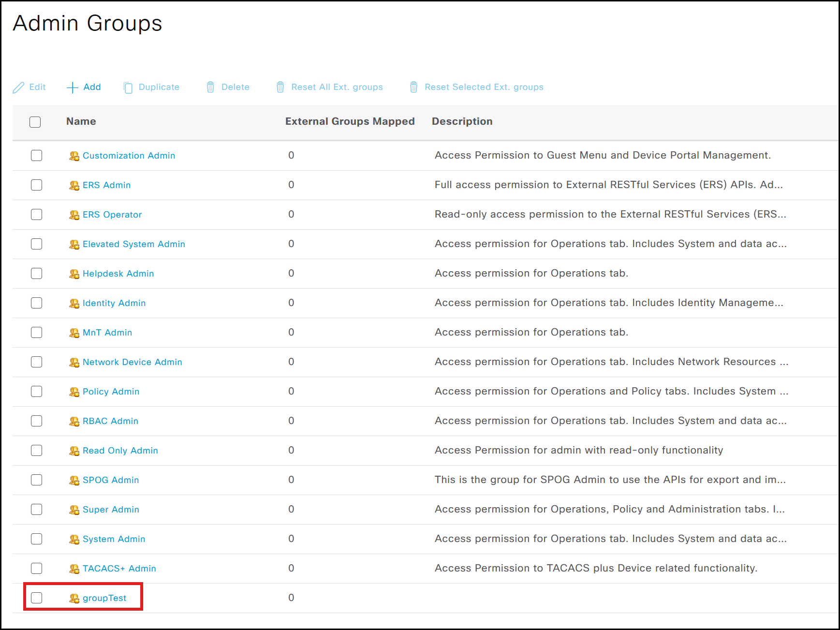The image size is (840, 630).
Task: Toggle the select-all checkbox in the header
Action: [x=35, y=122]
